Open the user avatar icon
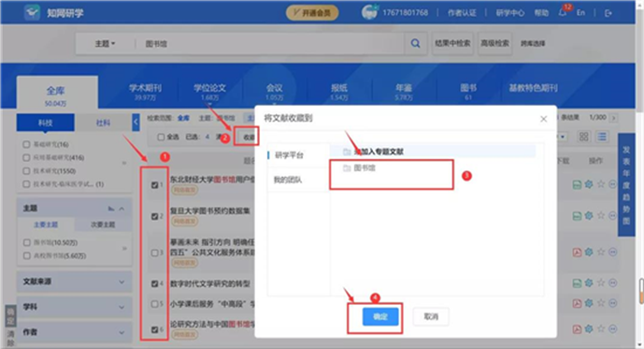 pos(369,12)
